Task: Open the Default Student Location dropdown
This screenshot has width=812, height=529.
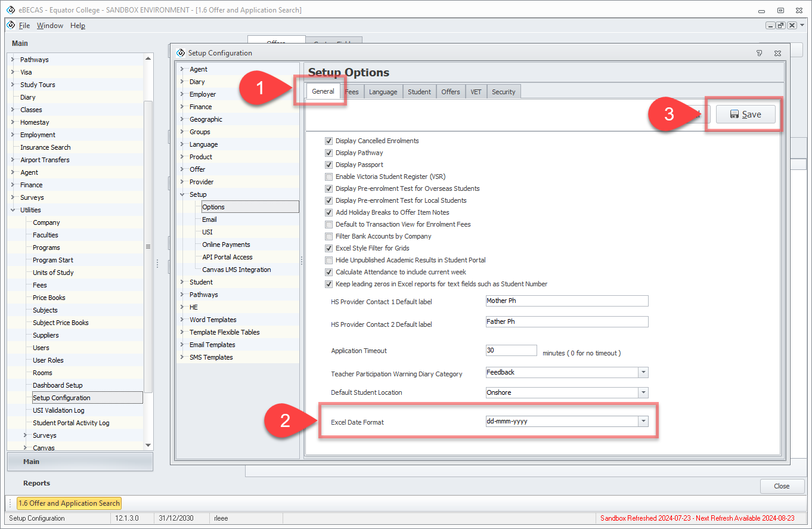Action: [x=643, y=393]
